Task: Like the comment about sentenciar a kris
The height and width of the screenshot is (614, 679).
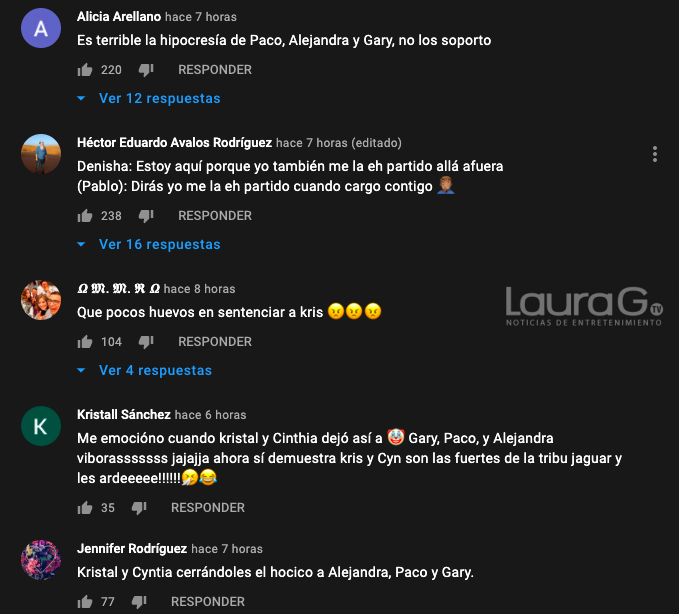Action: (x=85, y=342)
